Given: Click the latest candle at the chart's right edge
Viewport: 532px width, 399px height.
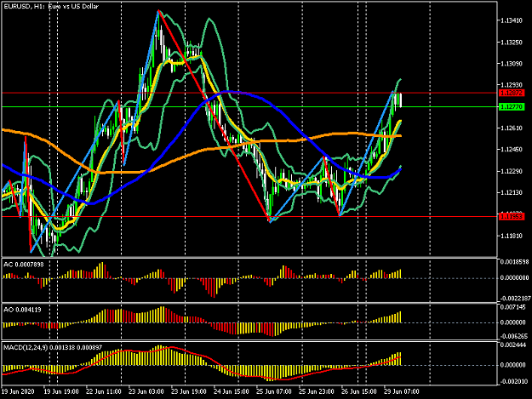Looking at the screenshot, I should coord(401,100).
